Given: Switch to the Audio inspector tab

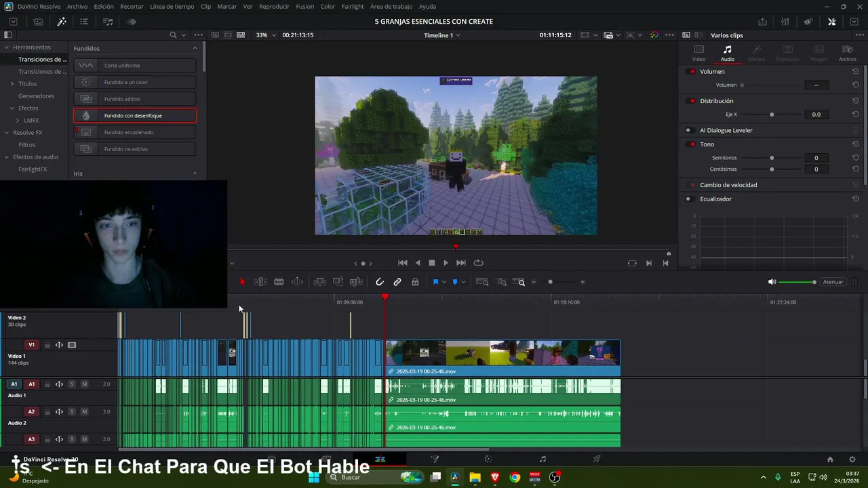Looking at the screenshot, I should pyautogui.click(x=727, y=53).
